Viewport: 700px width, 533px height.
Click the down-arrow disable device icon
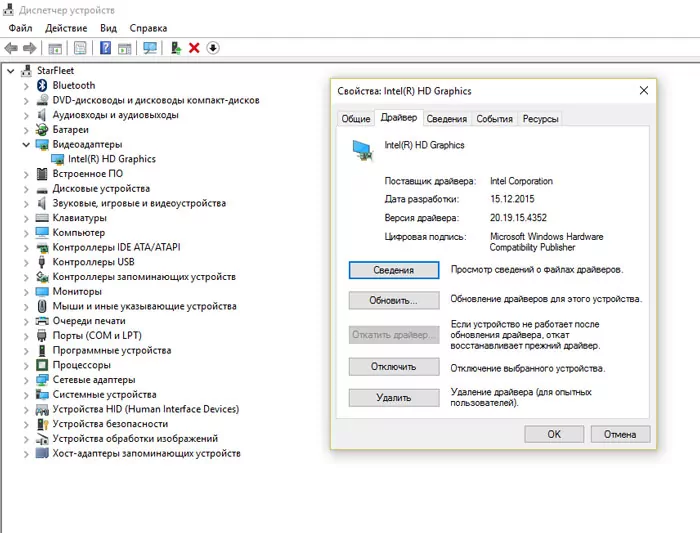tap(213, 48)
